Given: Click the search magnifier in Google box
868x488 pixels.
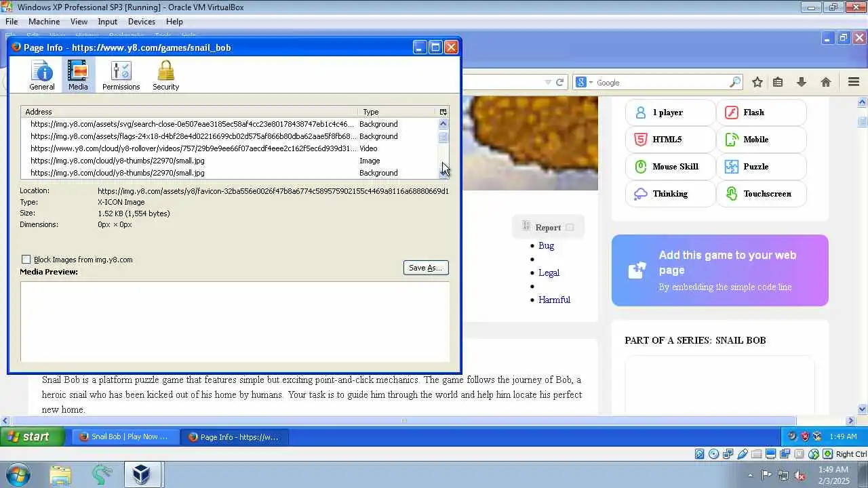Looking at the screenshot, I should point(735,82).
